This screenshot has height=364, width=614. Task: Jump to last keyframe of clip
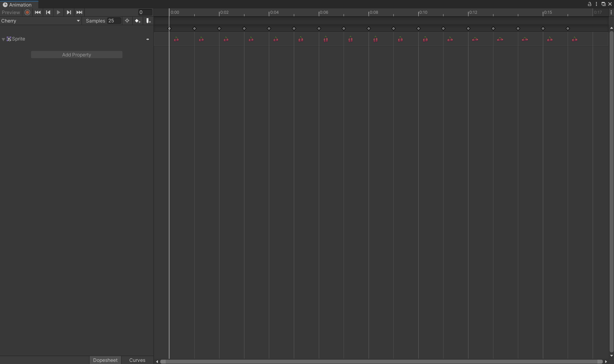point(79,12)
